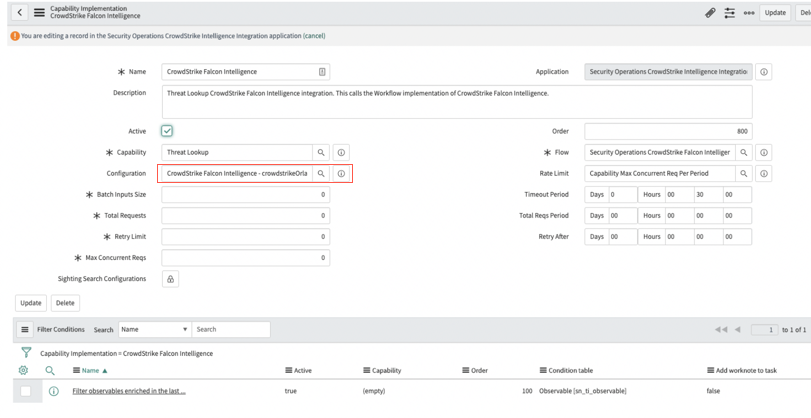Click the Configuration reference field

pos(237,173)
